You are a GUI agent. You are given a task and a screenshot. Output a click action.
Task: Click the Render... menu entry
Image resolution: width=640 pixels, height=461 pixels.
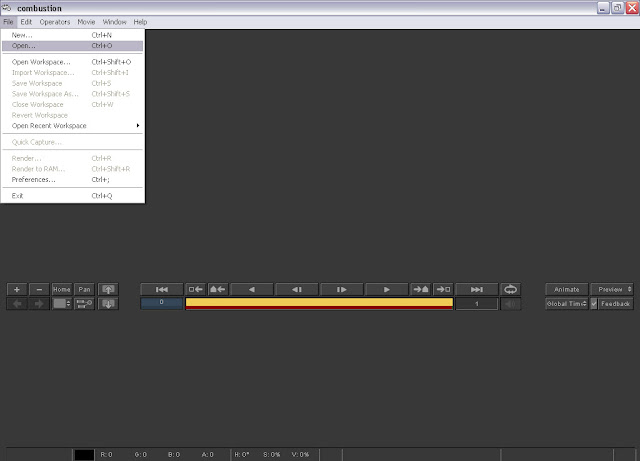73,158
